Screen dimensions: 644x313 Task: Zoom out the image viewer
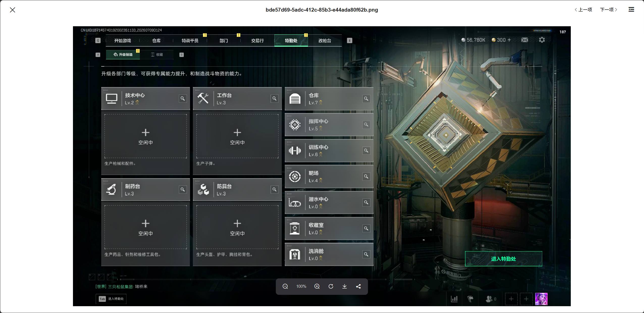tap(285, 286)
